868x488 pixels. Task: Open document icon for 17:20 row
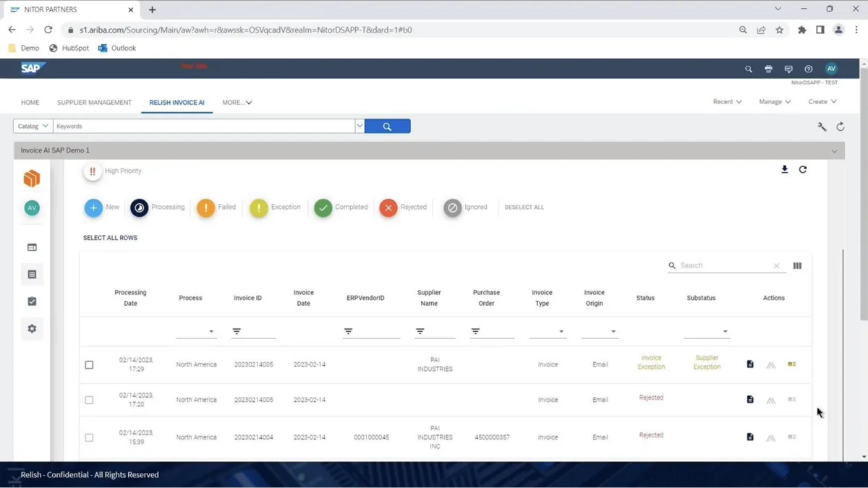click(x=750, y=399)
